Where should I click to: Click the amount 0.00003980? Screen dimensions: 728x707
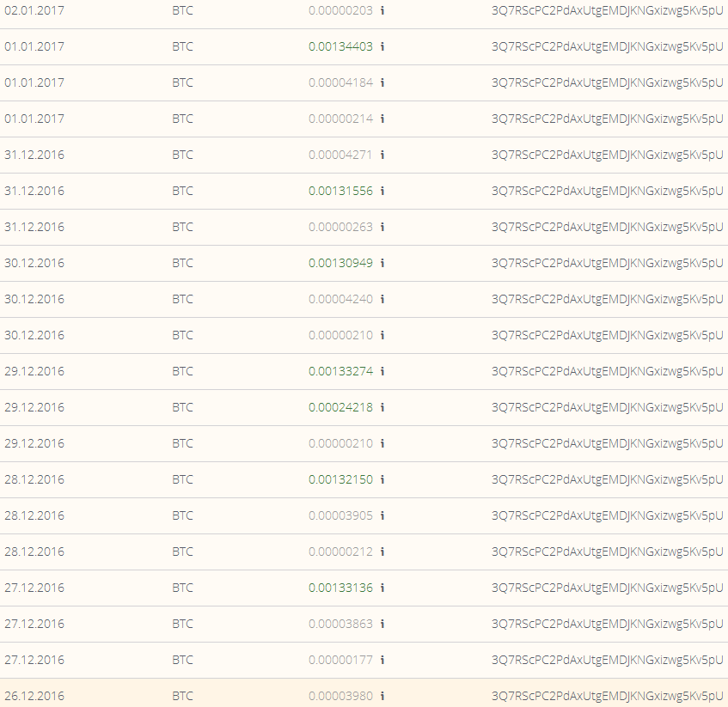[340, 696]
